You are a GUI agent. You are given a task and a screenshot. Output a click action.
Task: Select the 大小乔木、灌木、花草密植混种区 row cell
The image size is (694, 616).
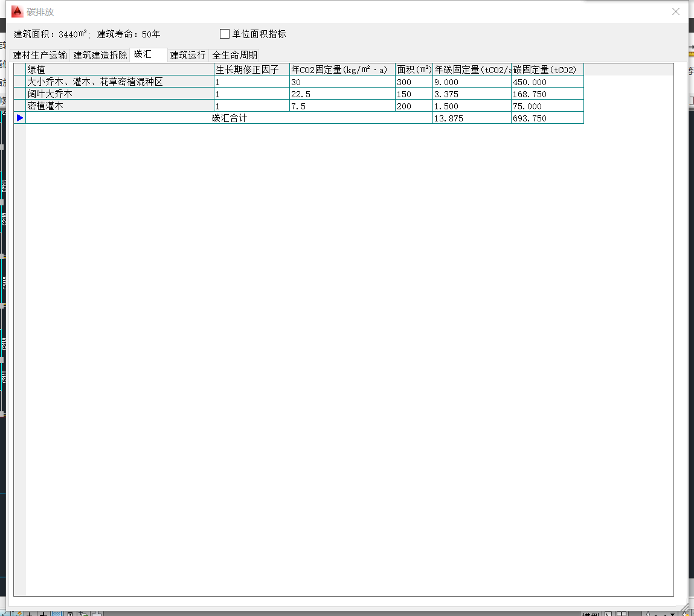pyautogui.click(x=120, y=82)
